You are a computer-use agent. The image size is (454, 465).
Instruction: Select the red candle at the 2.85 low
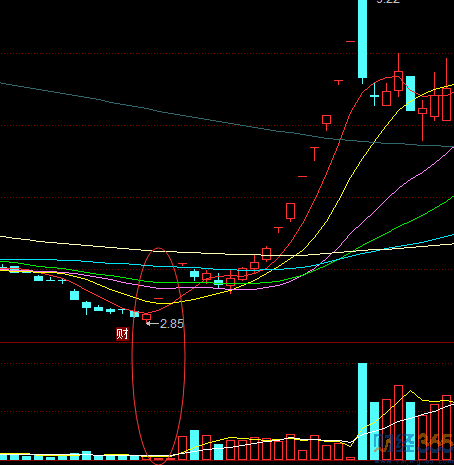coord(146,317)
